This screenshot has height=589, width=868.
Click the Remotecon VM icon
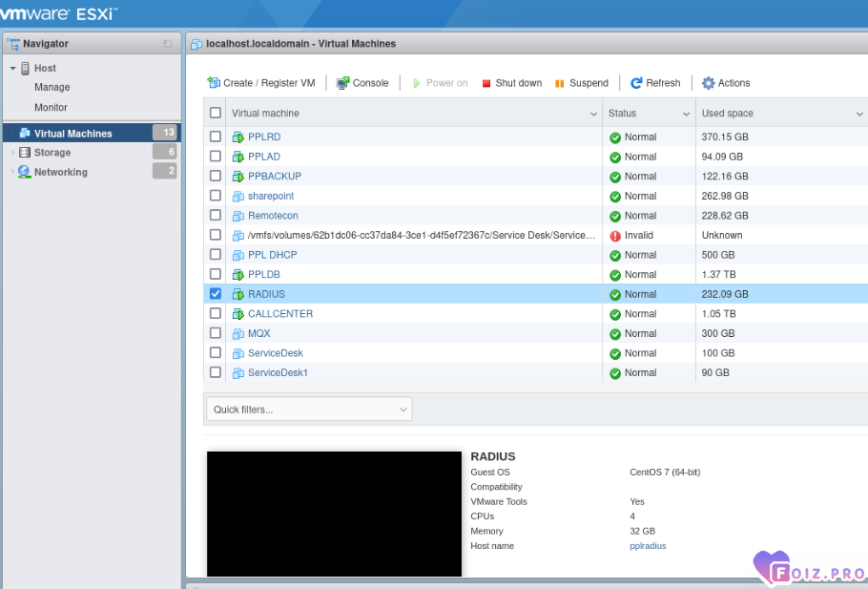click(x=238, y=216)
